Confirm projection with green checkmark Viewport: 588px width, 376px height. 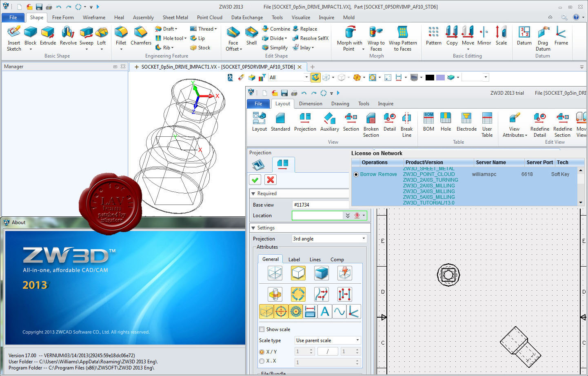tap(255, 180)
